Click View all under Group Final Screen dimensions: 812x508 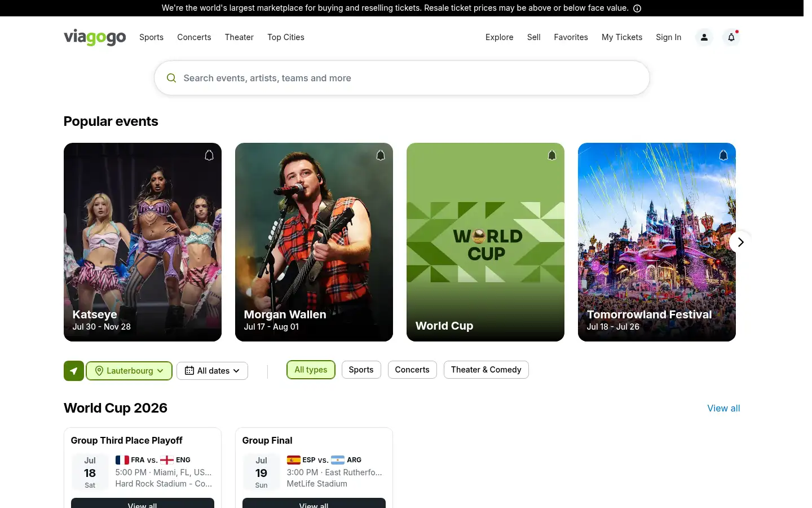314,503
